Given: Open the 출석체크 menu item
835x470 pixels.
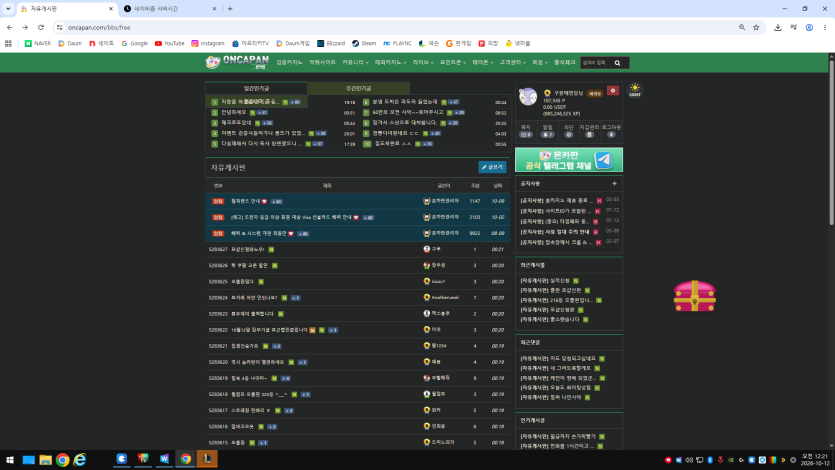Looking at the screenshot, I should coord(564,63).
